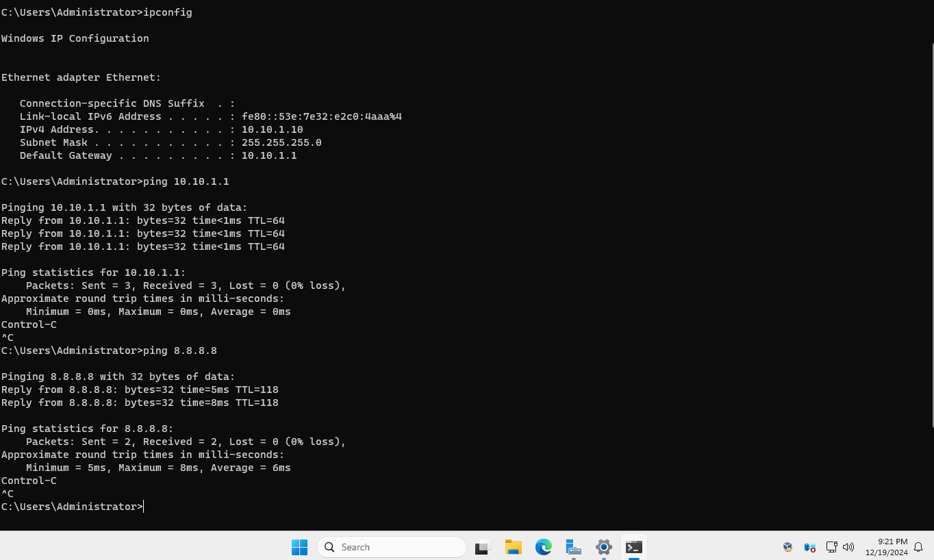The height and width of the screenshot is (560, 934).
Task: Open the Windows Start menu
Action: tap(299, 547)
